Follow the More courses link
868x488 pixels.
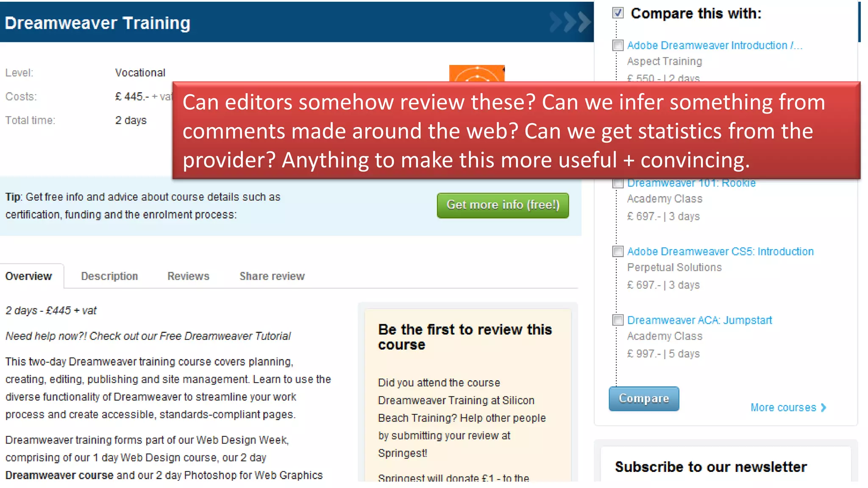[x=783, y=408]
